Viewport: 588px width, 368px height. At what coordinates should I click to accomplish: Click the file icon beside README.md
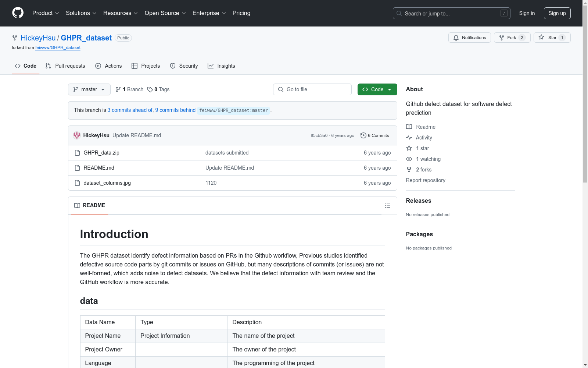click(77, 168)
